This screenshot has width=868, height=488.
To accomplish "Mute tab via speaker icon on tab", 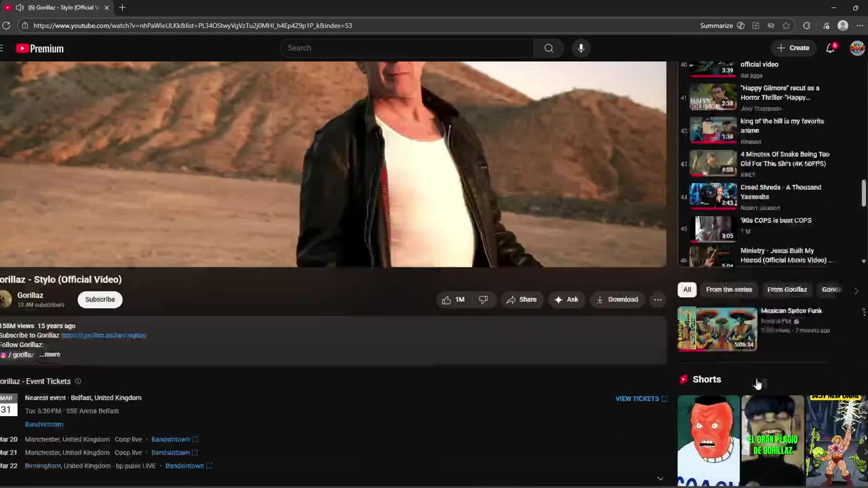I will tap(20, 7).
